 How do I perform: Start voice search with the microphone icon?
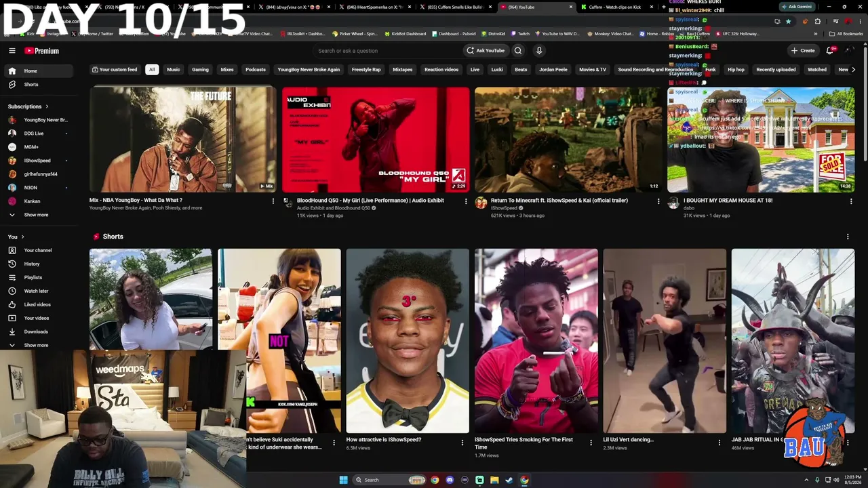click(539, 51)
